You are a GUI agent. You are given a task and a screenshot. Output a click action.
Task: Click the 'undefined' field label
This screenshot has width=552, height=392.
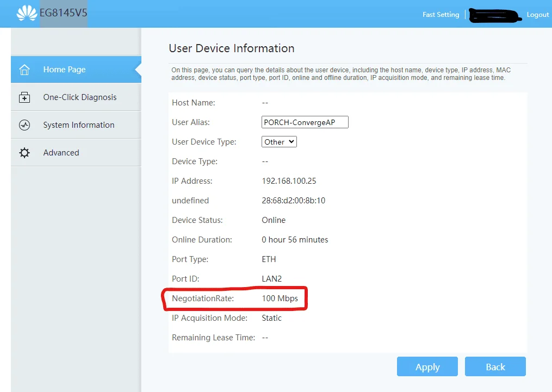click(x=190, y=201)
